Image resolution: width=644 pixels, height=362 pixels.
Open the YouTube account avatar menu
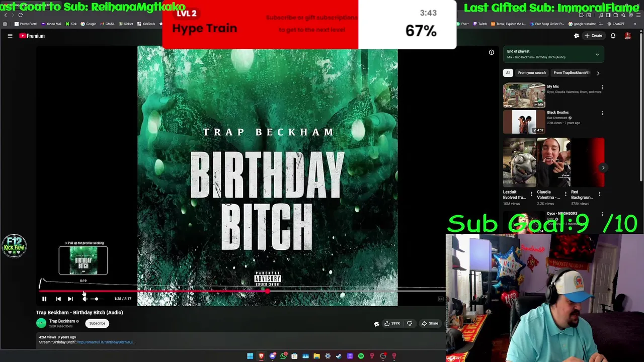(x=627, y=36)
